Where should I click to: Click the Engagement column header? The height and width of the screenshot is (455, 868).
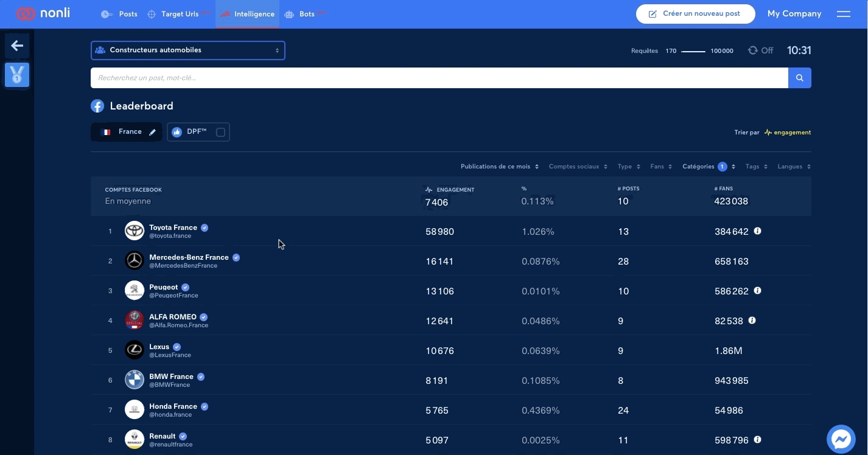[450, 190]
